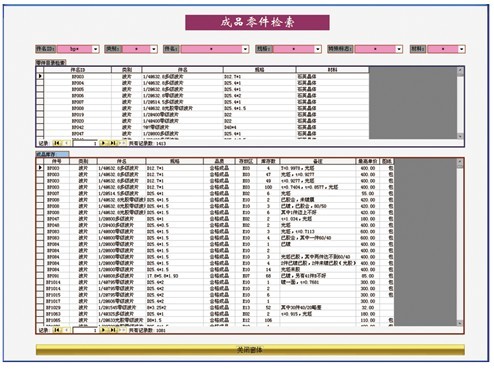
Task: Click the 关闭窗体 close form button
Action: pyautogui.click(x=250, y=349)
